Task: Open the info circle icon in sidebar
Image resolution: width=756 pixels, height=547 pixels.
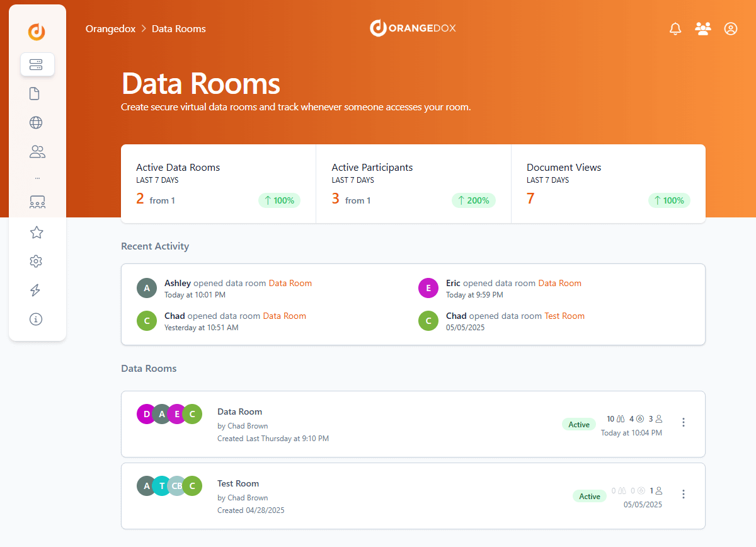Action: [36, 319]
